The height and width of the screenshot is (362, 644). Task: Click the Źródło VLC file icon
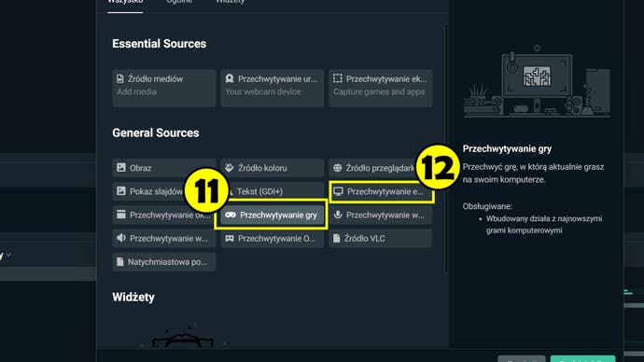(x=337, y=238)
